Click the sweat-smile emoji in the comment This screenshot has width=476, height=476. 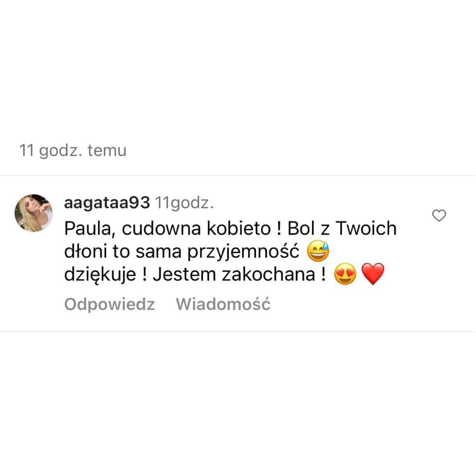point(318,251)
